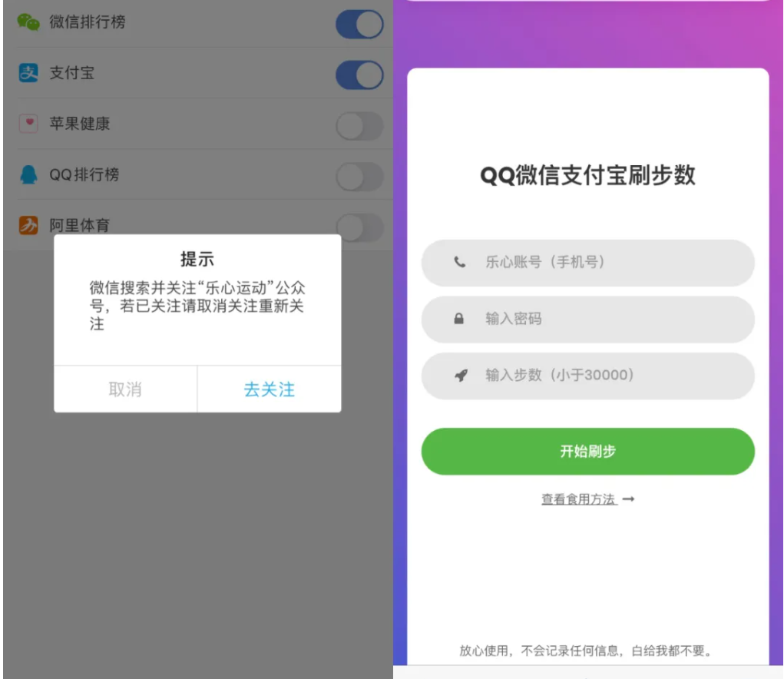Turn off the 微信排行榜 switch
The width and height of the screenshot is (784, 679).
[x=359, y=24]
